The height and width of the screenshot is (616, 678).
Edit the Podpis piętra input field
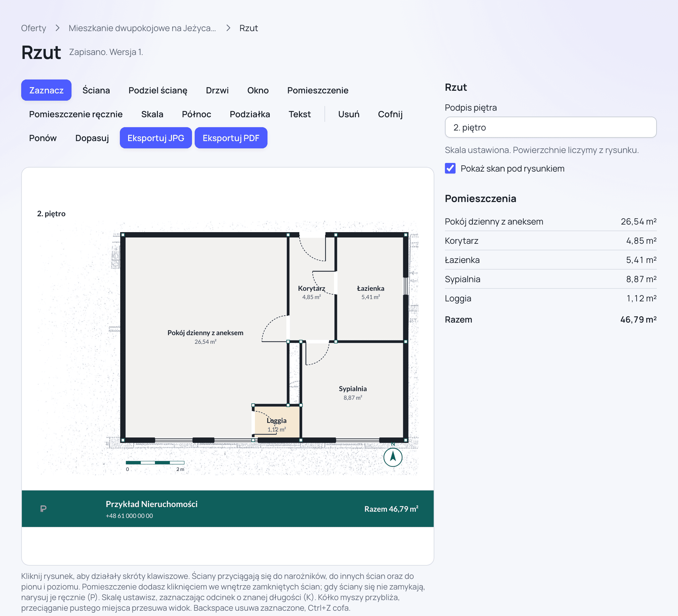point(551,127)
